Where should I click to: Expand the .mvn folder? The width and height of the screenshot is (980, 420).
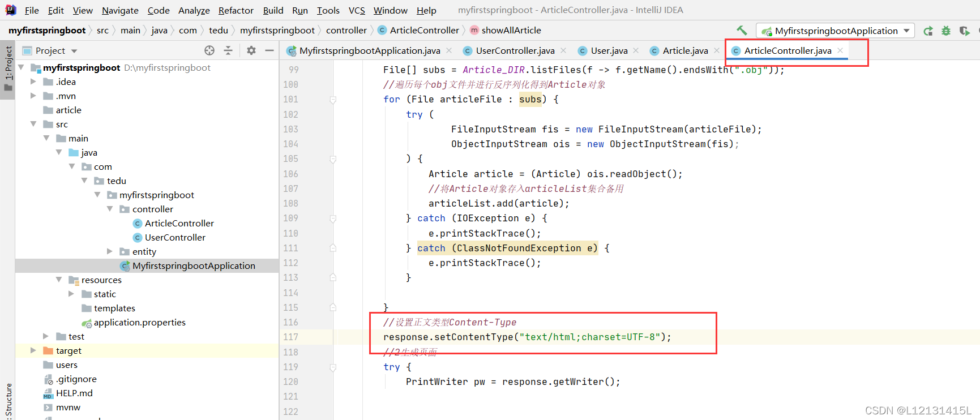coord(33,96)
